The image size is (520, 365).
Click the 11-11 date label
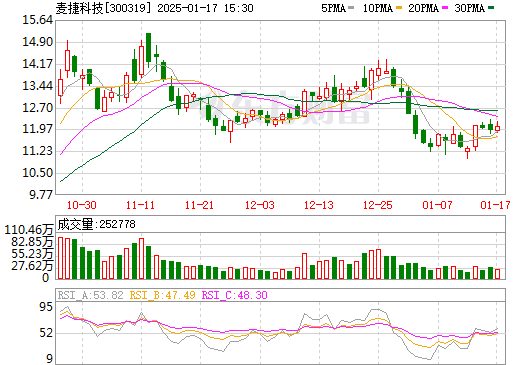[140, 205]
